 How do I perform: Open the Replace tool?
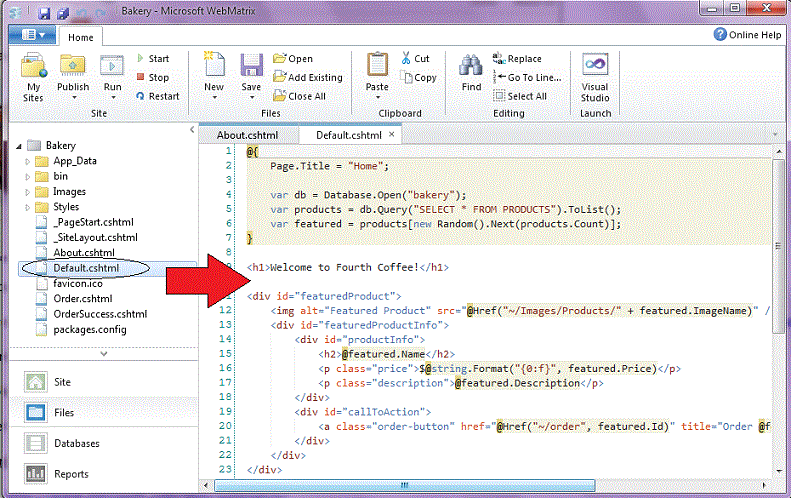point(517,59)
